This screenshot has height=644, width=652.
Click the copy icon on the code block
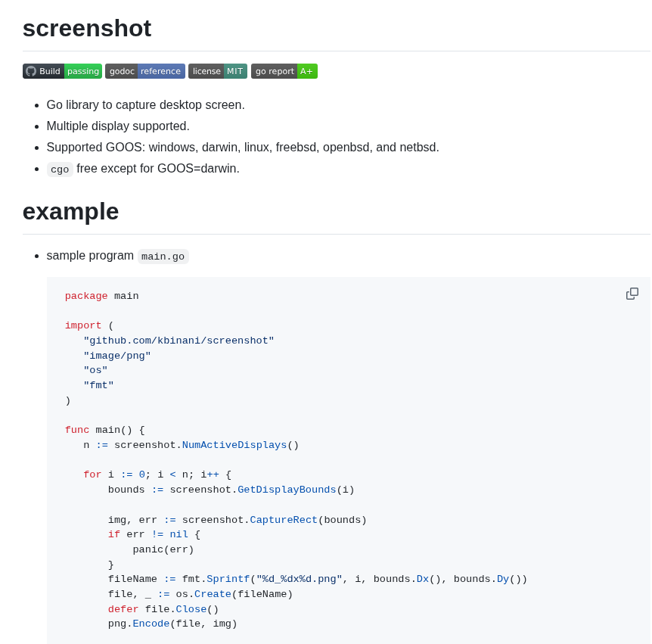tap(632, 294)
